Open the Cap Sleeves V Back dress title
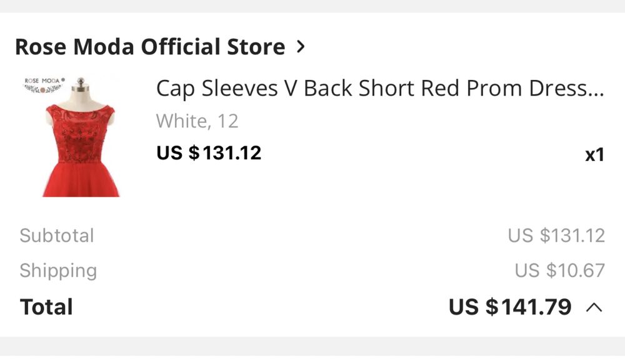Viewport: 625px width, 364px height. click(x=369, y=89)
